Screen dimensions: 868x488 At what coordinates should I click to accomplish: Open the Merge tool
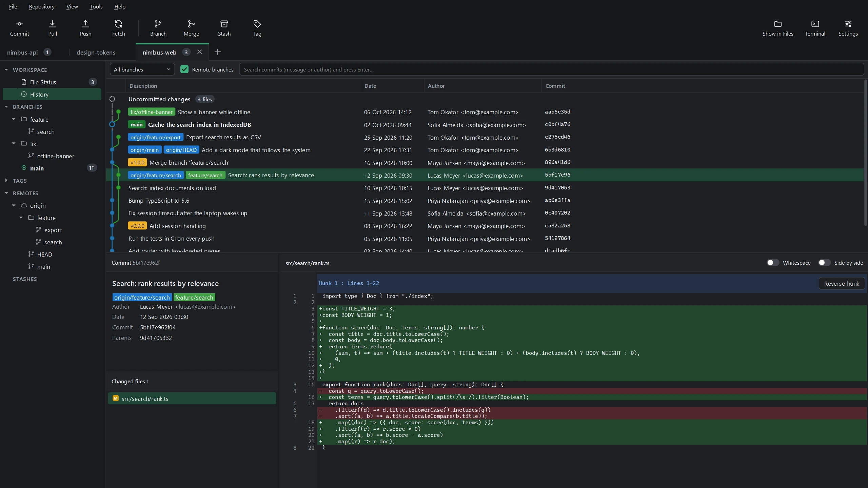(x=191, y=28)
